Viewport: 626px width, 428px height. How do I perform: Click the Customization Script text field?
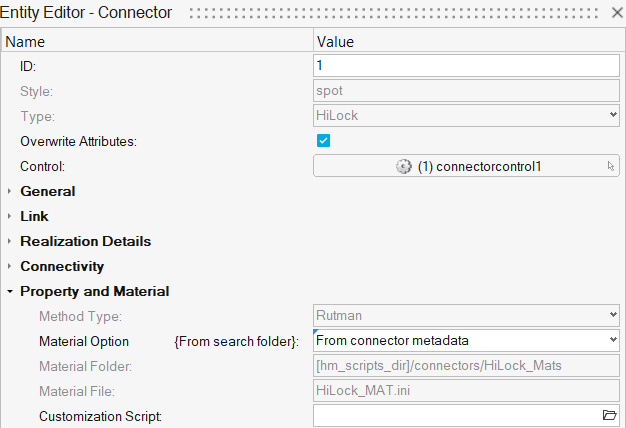point(455,415)
